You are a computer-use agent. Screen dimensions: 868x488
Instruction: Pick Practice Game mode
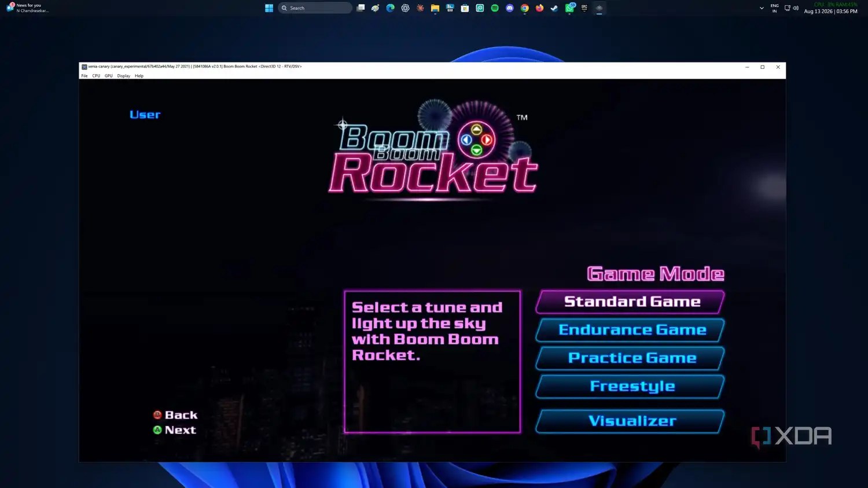coord(631,358)
